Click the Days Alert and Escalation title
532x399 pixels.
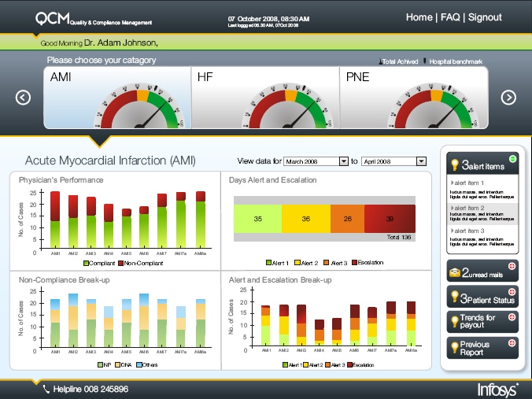coord(273,180)
